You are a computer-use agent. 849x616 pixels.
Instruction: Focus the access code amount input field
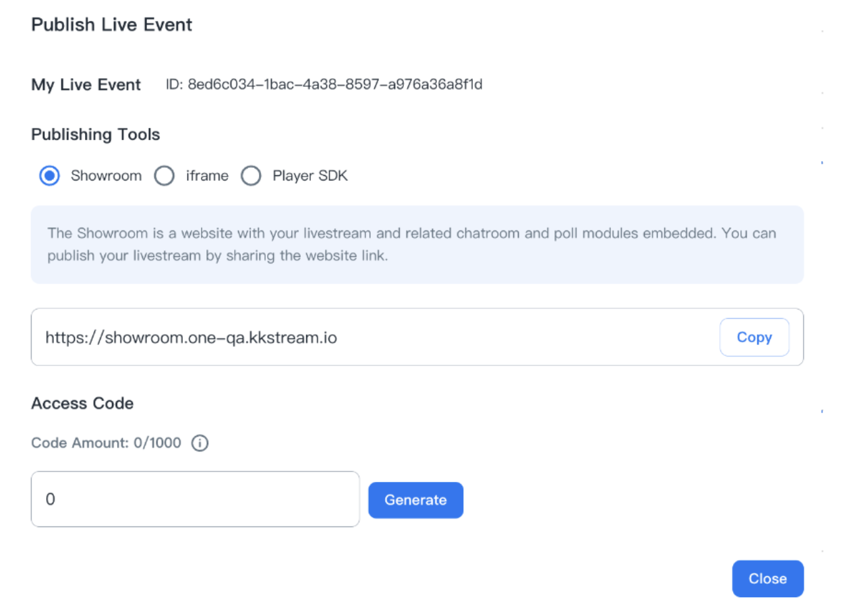pos(195,499)
